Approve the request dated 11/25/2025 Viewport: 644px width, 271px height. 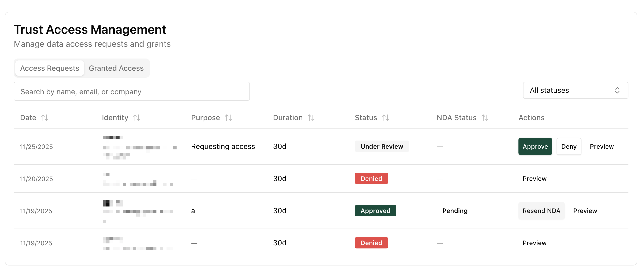(x=535, y=146)
